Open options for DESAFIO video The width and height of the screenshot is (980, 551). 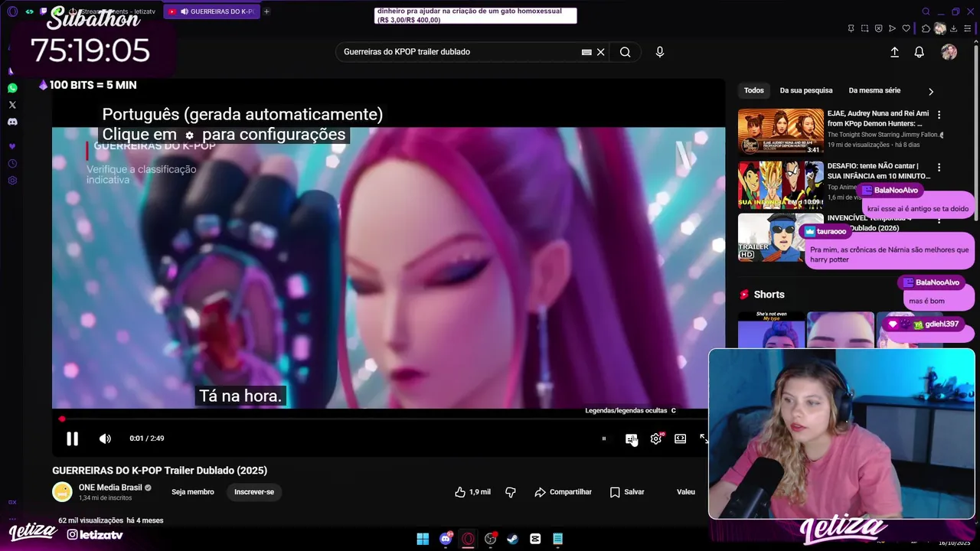939,167
